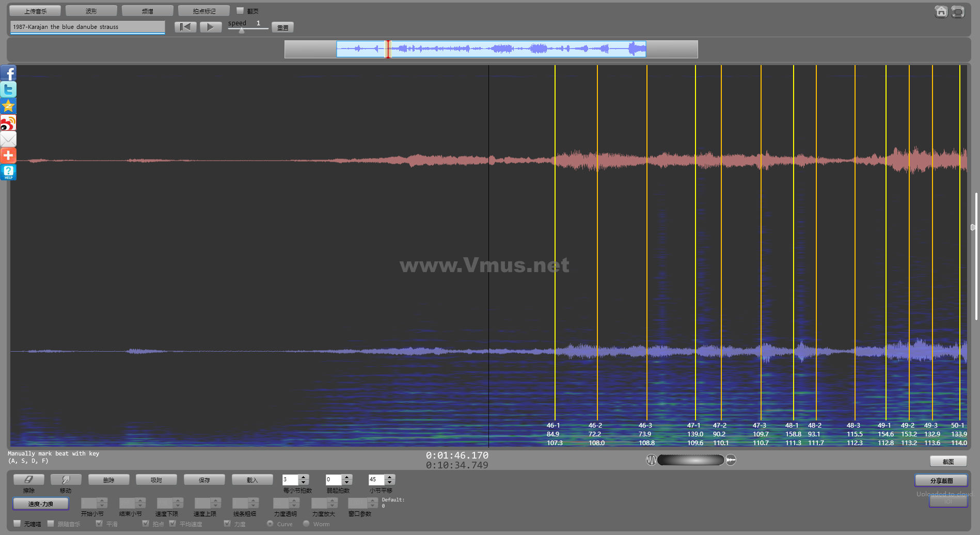Click the speed slider handle
This screenshot has height=535, width=980.
[x=242, y=30]
